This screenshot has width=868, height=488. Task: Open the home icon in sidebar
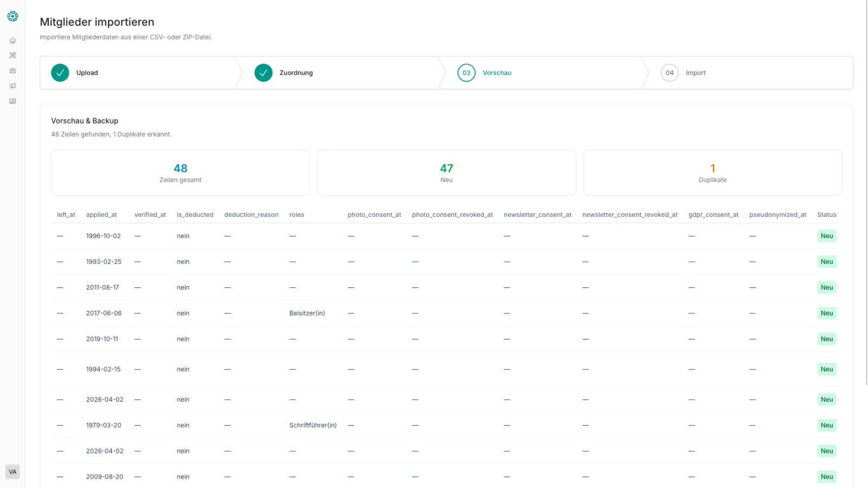(12, 40)
